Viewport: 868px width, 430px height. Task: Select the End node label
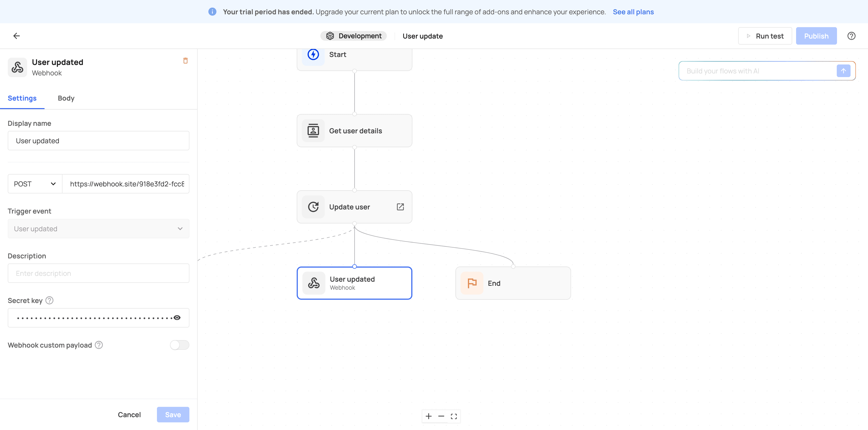coord(494,283)
